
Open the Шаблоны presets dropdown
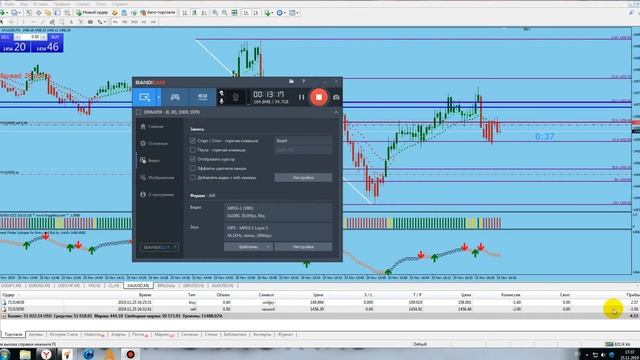point(248,247)
